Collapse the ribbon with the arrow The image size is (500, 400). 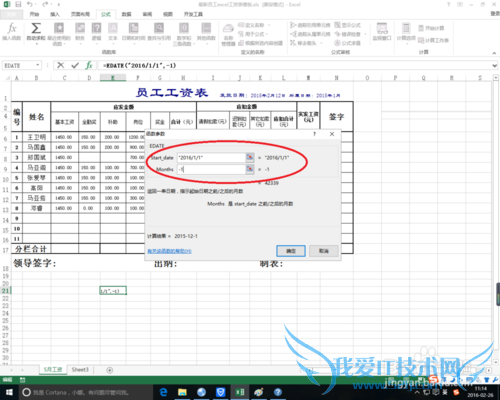point(494,53)
